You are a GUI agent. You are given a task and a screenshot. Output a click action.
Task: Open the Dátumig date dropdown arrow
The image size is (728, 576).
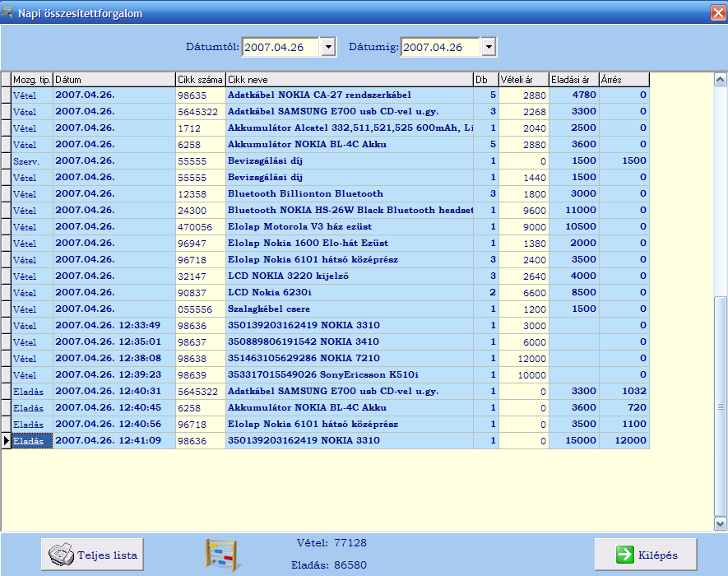[x=489, y=47]
